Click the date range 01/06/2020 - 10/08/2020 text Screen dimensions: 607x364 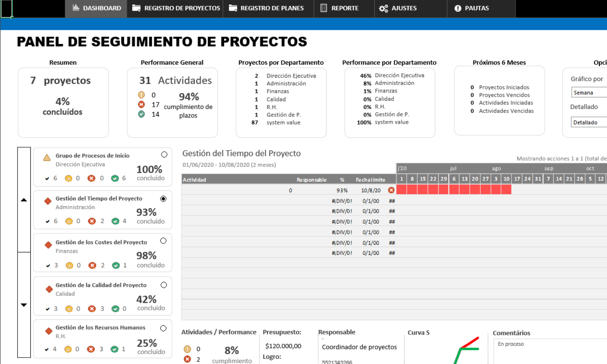pyautogui.click(x=229, y=165)
